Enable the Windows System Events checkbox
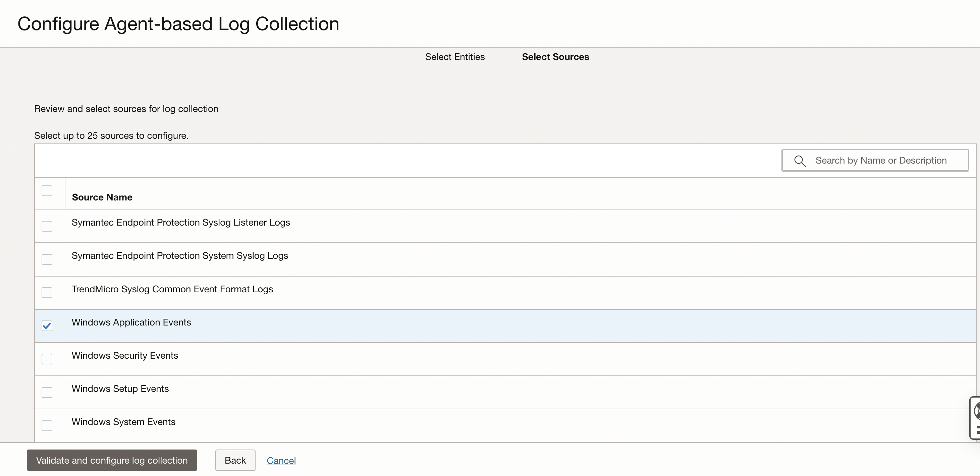Image resolution: width=980 pixels, height=476 pixels. [x=47, y=425]
